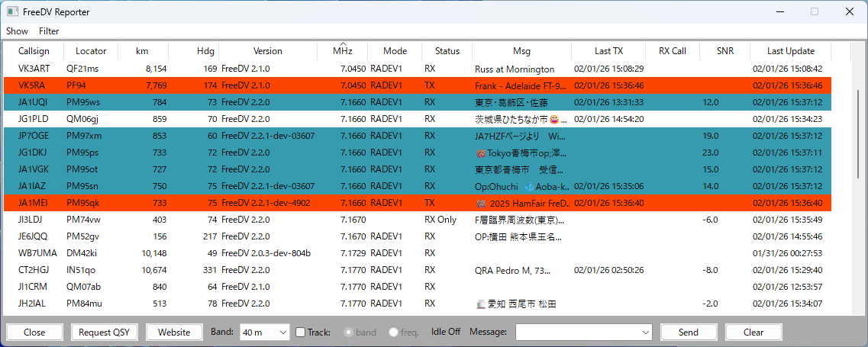868x347 pixels.
Task: Select the JG1PLD callsign row
Action: pos(418,119)
